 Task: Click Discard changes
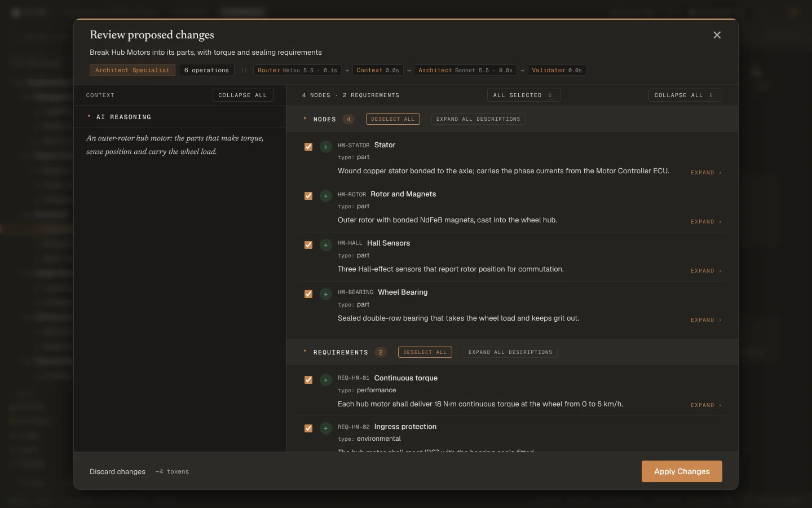pos(117,472)
